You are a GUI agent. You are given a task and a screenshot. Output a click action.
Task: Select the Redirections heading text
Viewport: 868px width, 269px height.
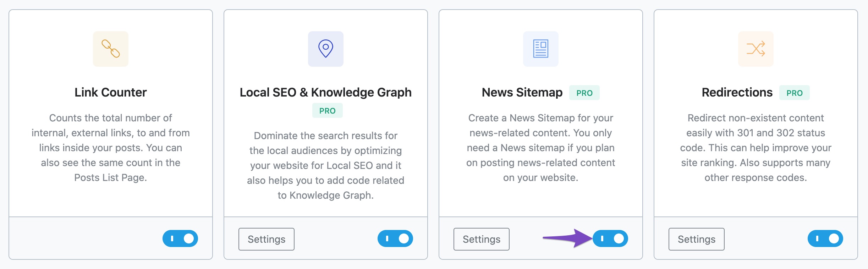[x=737, y=92]
